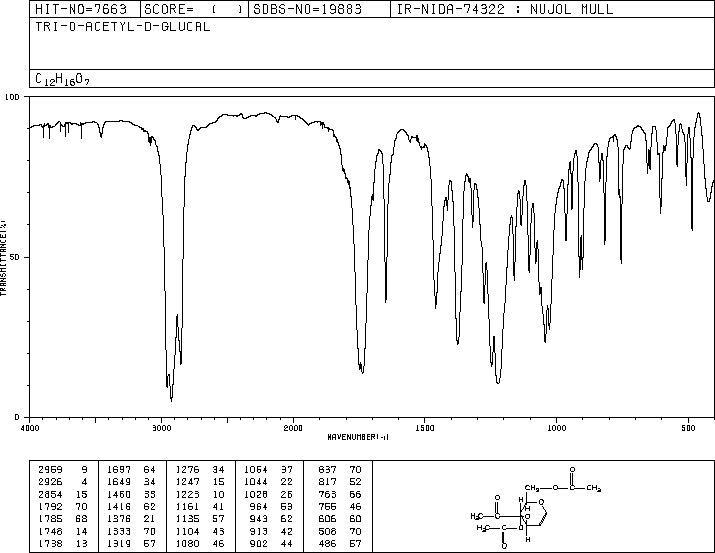Select peak 1376 in the table
Viewport: 715px width, 553px height.
119,519
